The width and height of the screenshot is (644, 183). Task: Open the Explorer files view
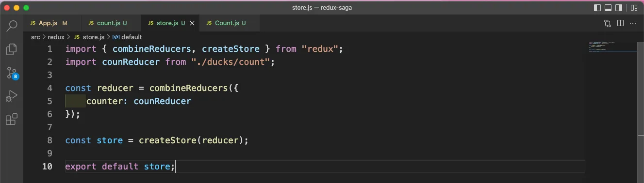(x=12, y=49)
